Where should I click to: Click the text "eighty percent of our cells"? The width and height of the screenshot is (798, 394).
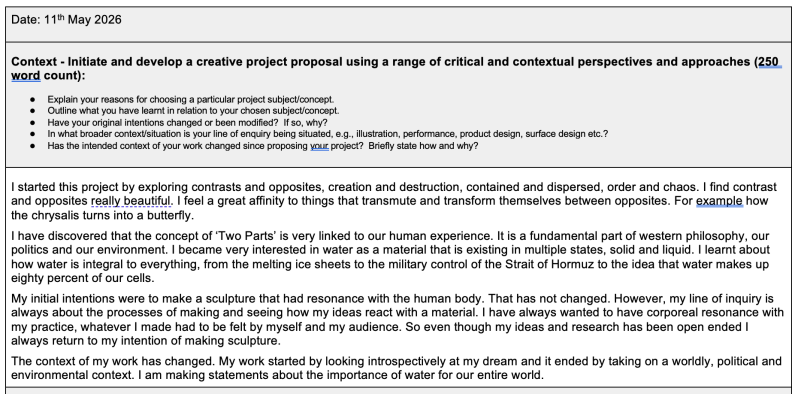(81, 278)
